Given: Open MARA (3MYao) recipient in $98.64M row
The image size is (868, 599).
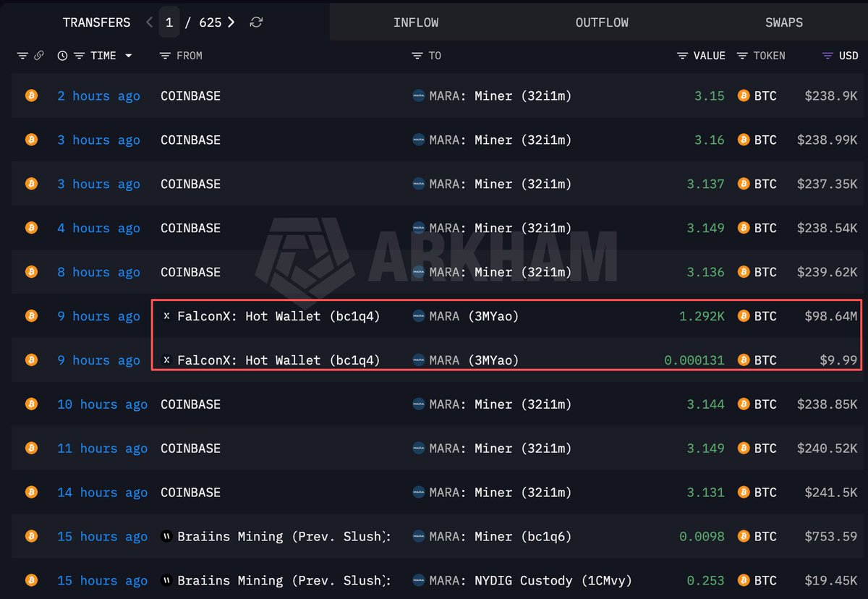Looking at the screenshot, I should [x=474, y=316].
